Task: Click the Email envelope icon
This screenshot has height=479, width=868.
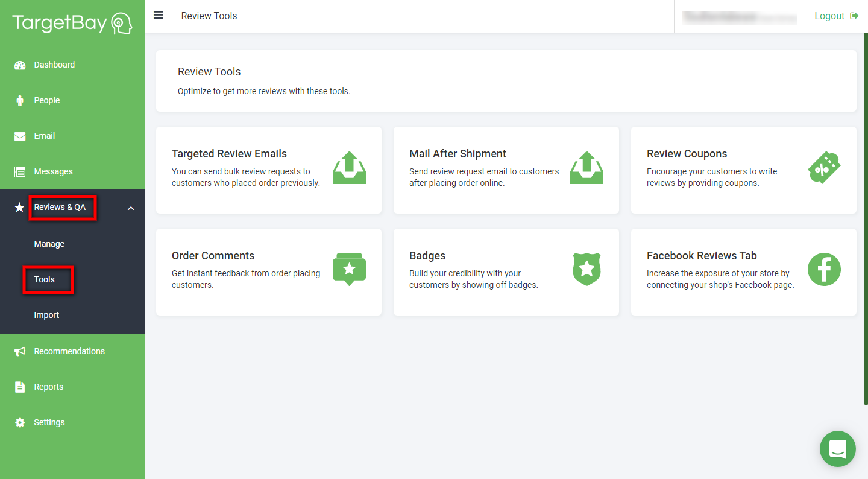Action: point(20,136)
